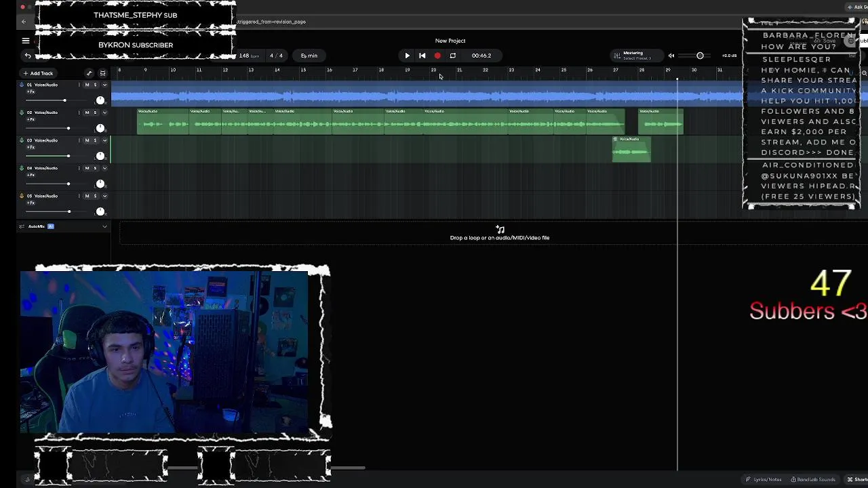
Task: Open track 04 three-dot options menu
Action: (x=79, y=168)
